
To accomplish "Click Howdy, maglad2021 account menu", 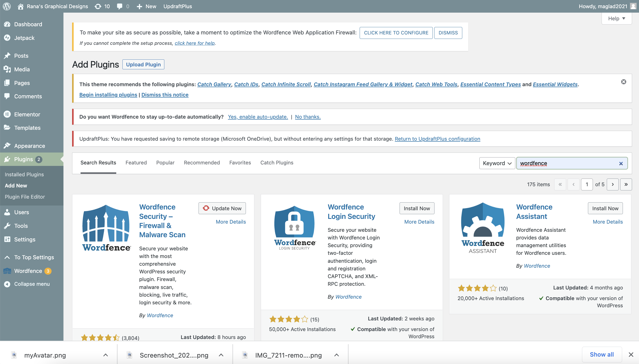I will coord(603,6).
